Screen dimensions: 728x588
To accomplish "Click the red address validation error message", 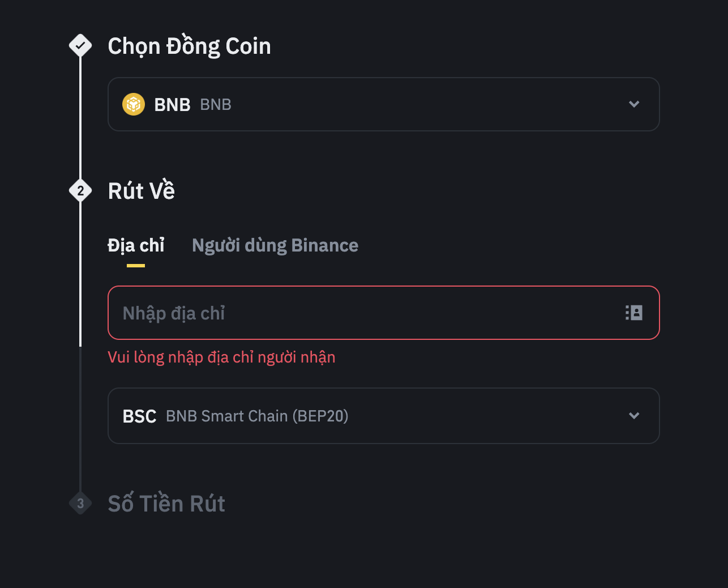I will click(x=221, y=357).
